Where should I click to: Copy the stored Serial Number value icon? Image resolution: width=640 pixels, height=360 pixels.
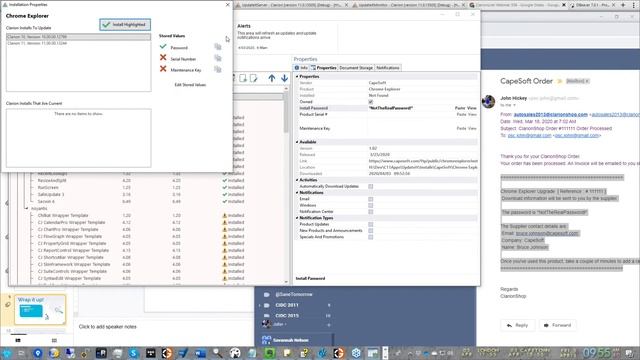[x=218, y=58]
